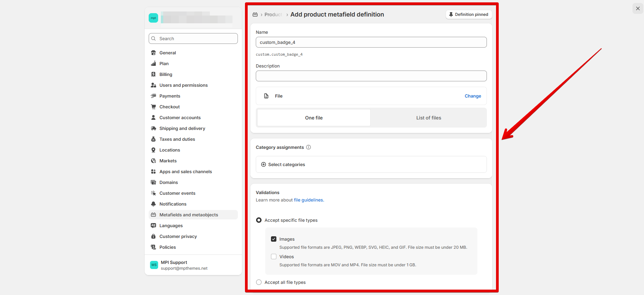Select the Accept all file types option
The height and width of the screenshot is (295, 644).
coord(259,282)
